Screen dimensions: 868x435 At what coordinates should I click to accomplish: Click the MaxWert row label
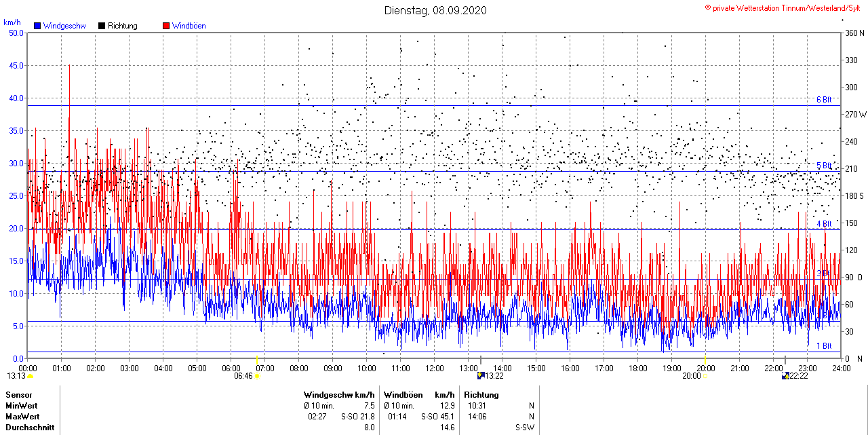point(23,417)
